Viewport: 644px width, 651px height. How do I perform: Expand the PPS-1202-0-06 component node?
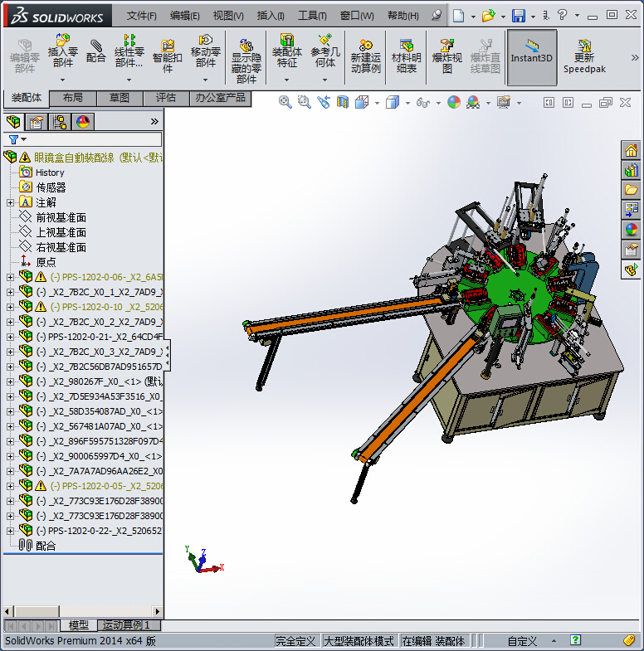click(x=11, y=277)
